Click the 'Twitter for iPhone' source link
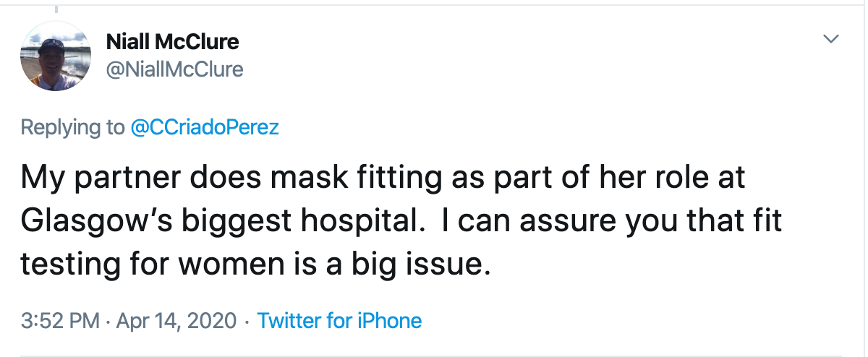This screenshot has height=357, width=868. (x=339, y=320)
